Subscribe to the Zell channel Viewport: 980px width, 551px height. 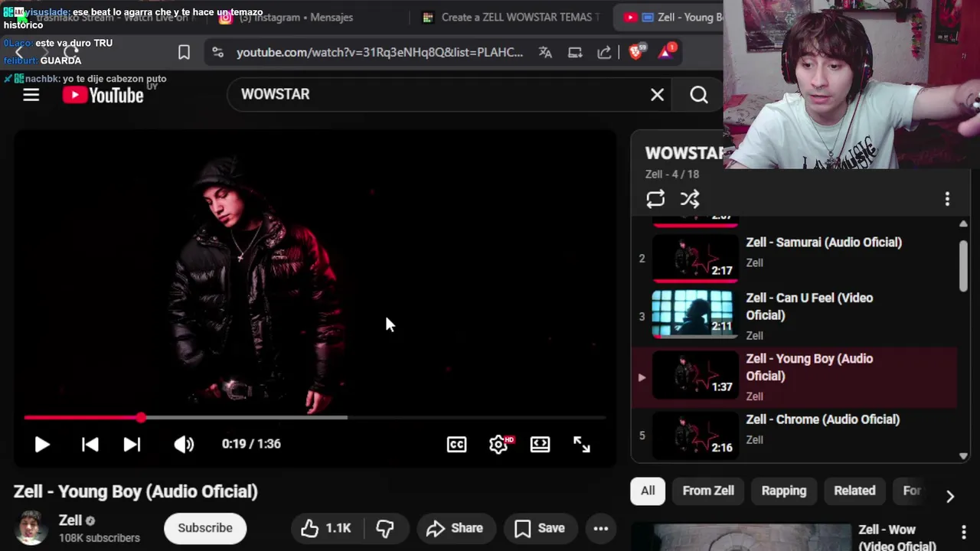[205, 528]
